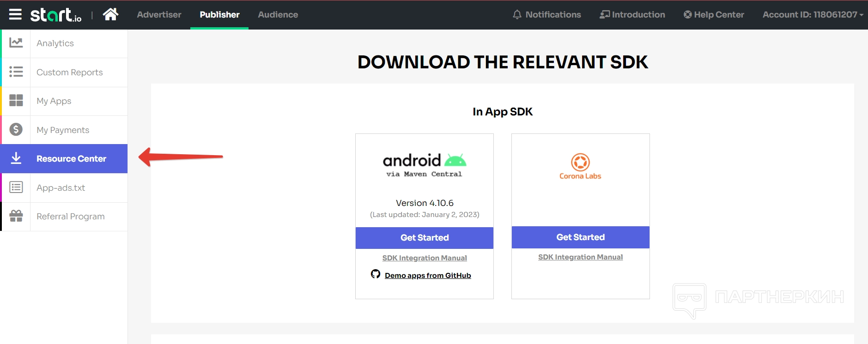Open the hamburger menu icon

(15, 14)
